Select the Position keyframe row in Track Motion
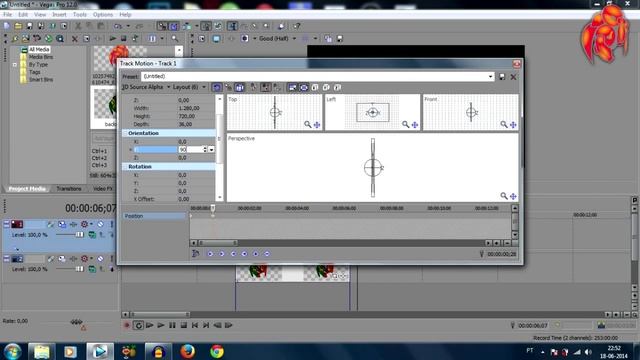640x360 pixels. [x=154, y=216]
